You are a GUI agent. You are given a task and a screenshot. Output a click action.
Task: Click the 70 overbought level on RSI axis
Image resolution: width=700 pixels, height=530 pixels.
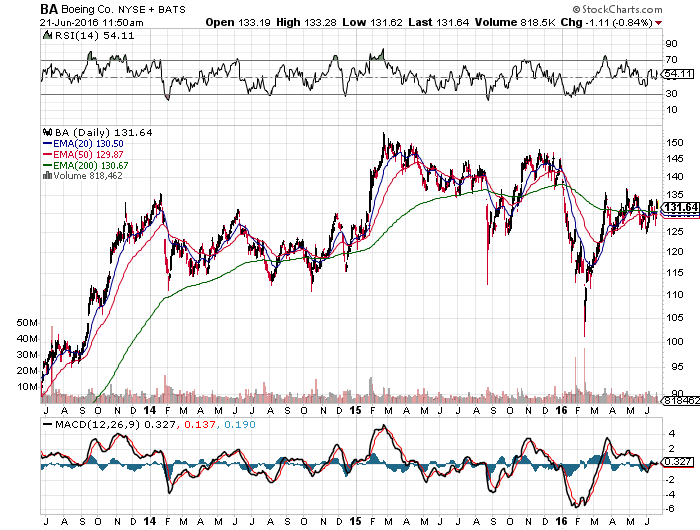point(671,59)
